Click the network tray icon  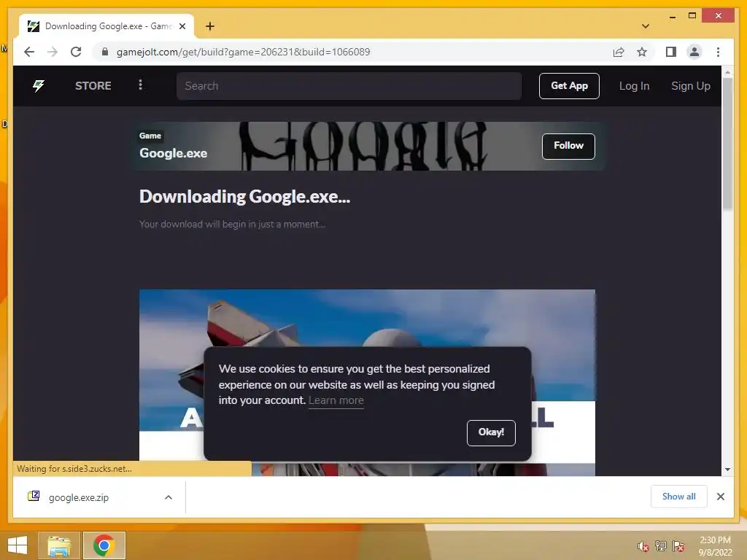click(661, 546)
